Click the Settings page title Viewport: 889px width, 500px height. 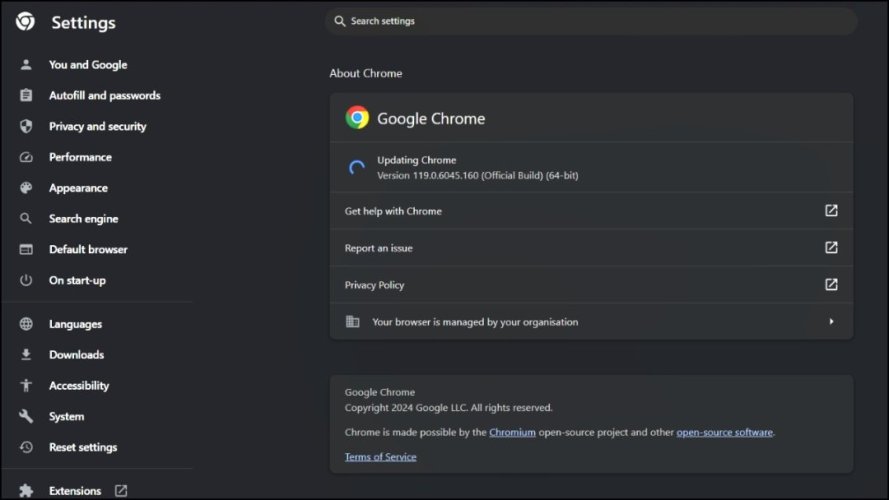(83, 23)
